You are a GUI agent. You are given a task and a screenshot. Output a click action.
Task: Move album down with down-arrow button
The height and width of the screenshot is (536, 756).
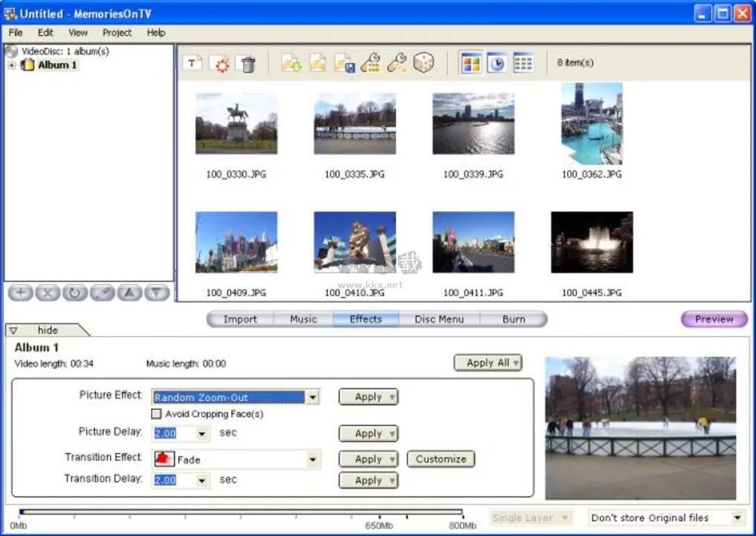click(x=156, y=293)
